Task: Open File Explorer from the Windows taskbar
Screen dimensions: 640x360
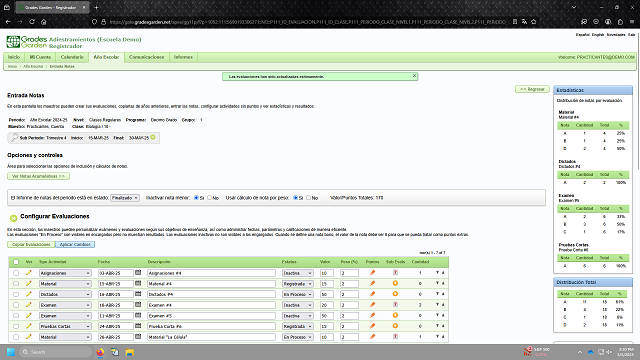Action: pyautogui.click(x=129, y=352)
